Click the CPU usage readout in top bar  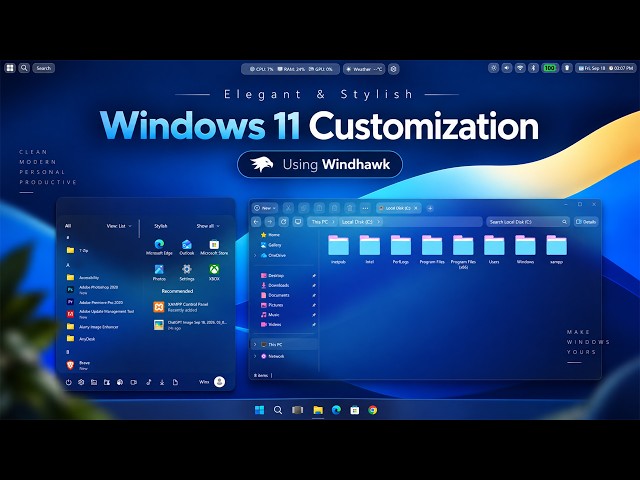click(x=262, y=69)
